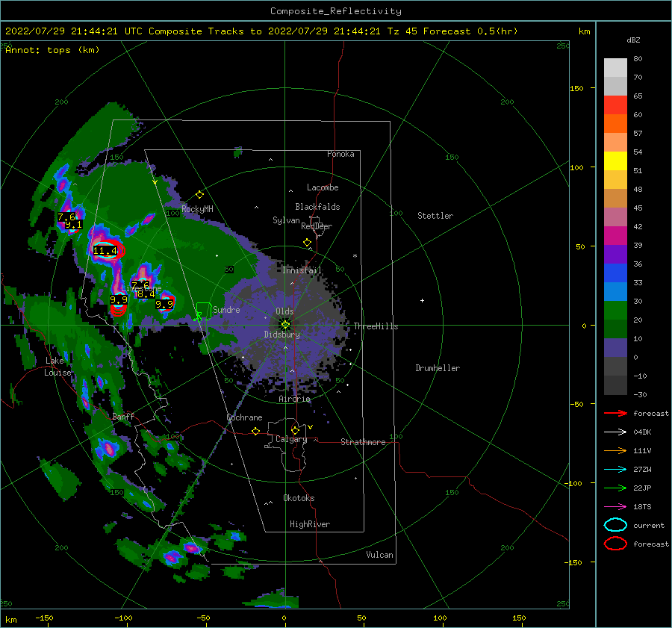Click the Innisfail city label
This screenshot has height=628, width=672.
(302, 270)
